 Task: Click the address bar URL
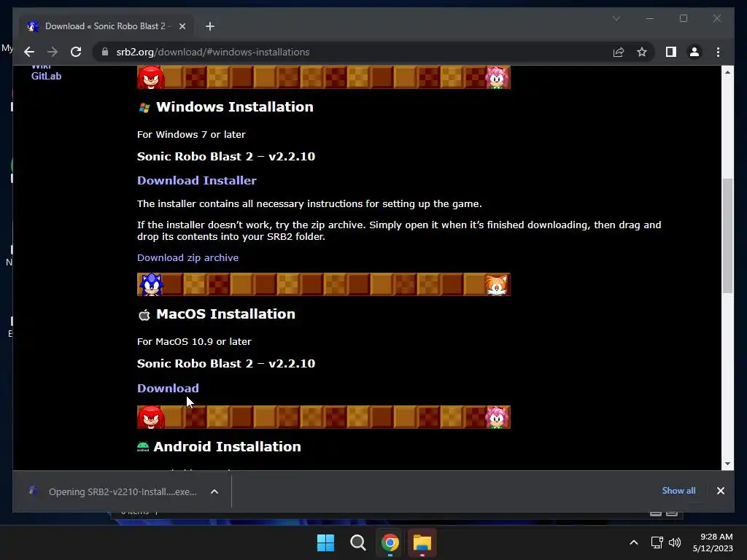pyautogui.click(x=213, y=52)
